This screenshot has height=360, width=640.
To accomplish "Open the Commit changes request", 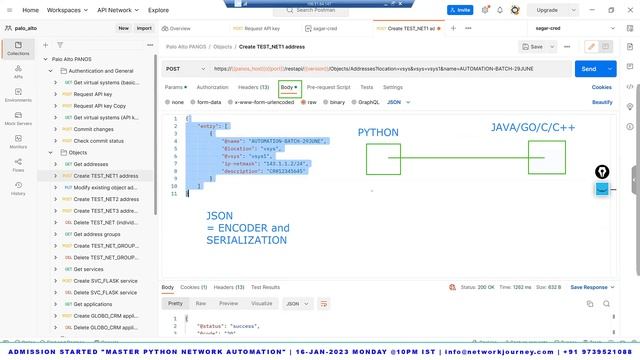I will (93, 129).
